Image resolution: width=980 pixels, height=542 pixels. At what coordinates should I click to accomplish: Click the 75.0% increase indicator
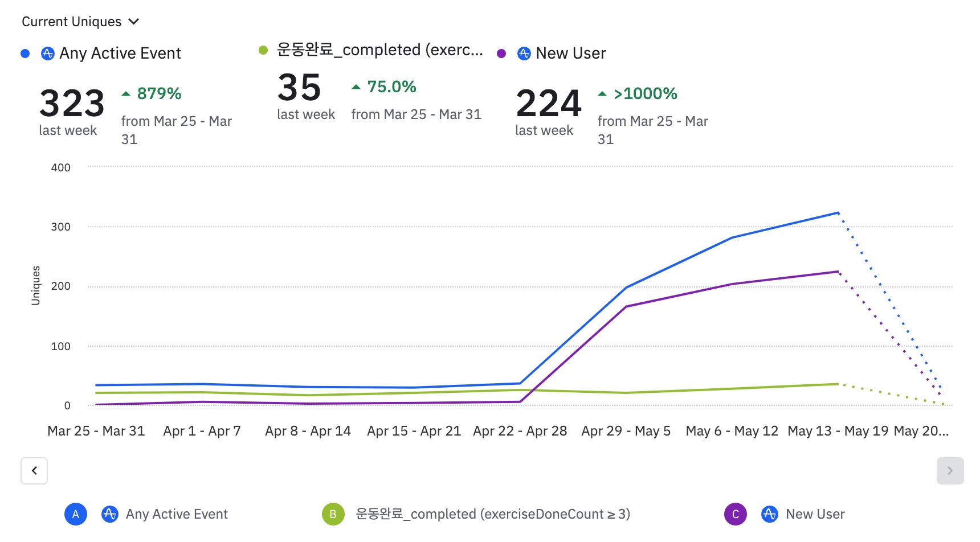[x=384, y=87]
